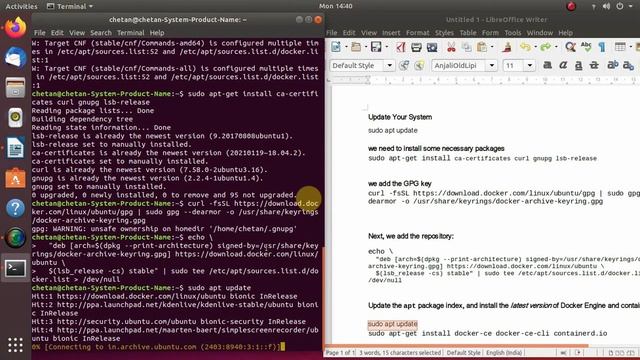Launch Firefox from the dock
The image size is (640, 360).
[x=15, y=28]
